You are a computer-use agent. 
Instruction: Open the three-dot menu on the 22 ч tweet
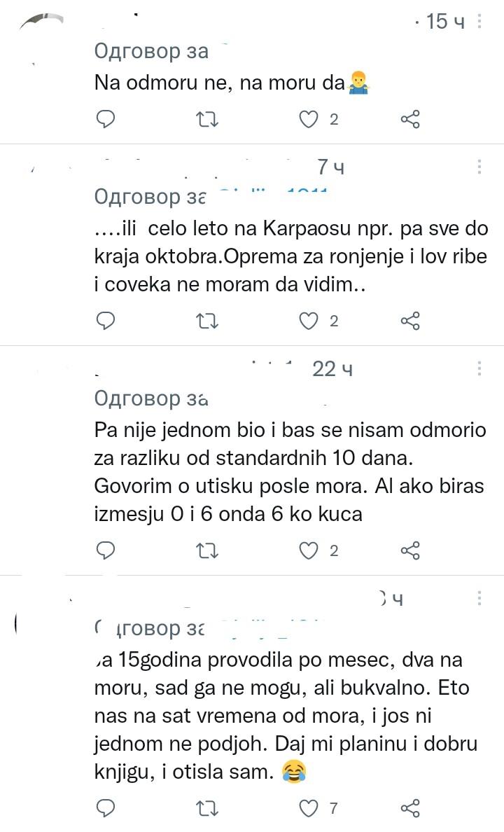479,367
